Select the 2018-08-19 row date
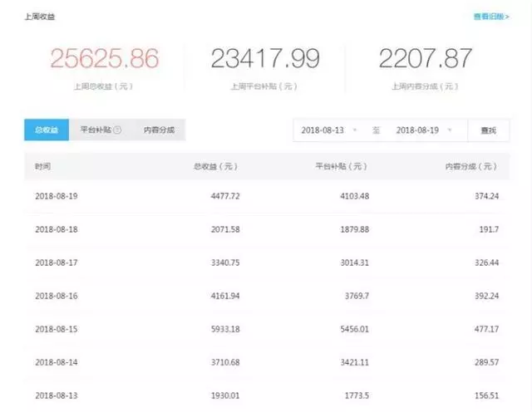Viewport: 532px width, 412px height. click(57, 196)
